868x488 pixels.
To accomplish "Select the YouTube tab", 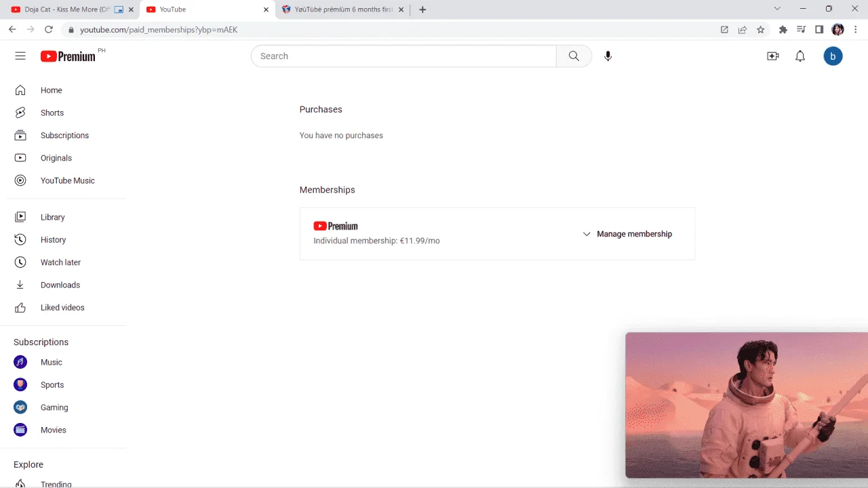I will [206, 9].
